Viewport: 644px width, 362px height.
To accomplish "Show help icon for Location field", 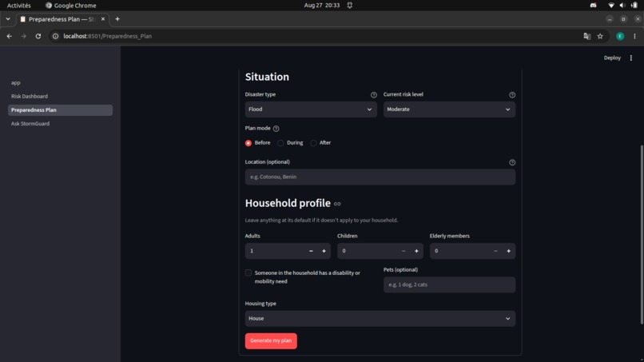I will (x=511, y=162).
